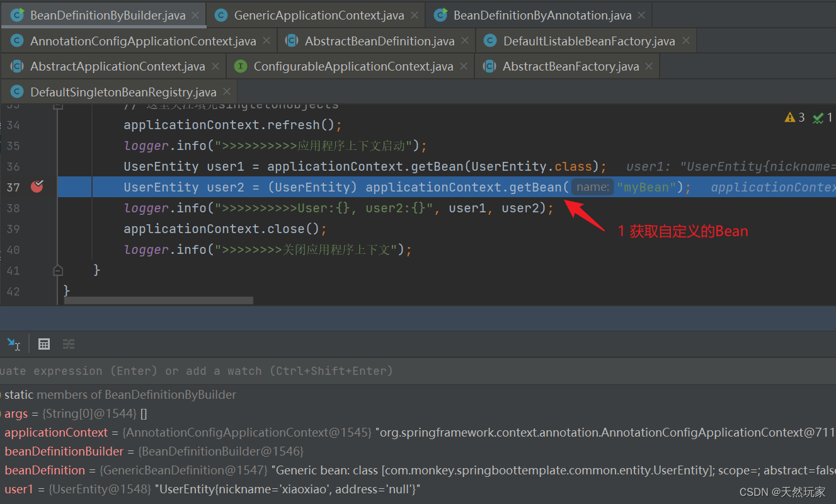Click gutter line number 36

coord(13,166)
